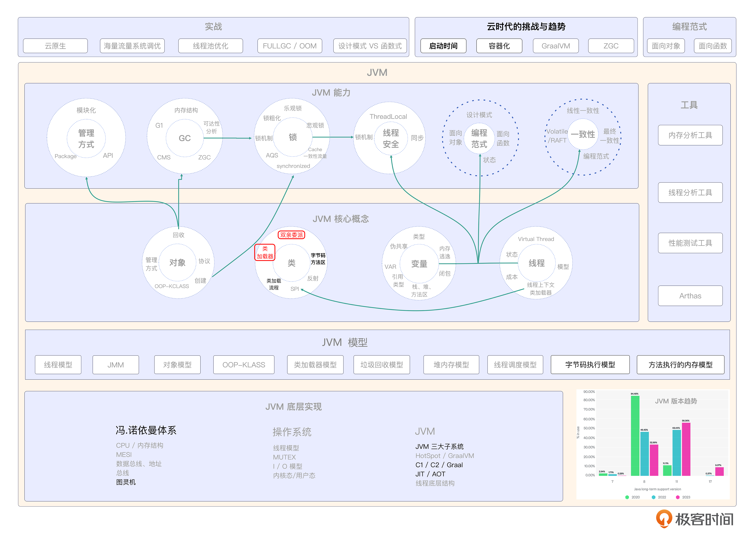This screenshot has width=756, height=538.
Task: Click the 启动时间 box
Action: 443,46
